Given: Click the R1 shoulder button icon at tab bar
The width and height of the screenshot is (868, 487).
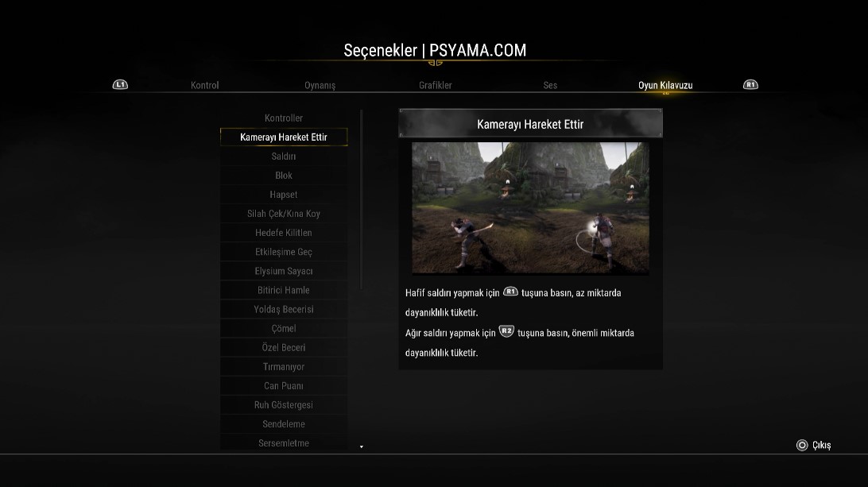Looking at the screenshot, I should pyautogui.click(x=750, y=85).
